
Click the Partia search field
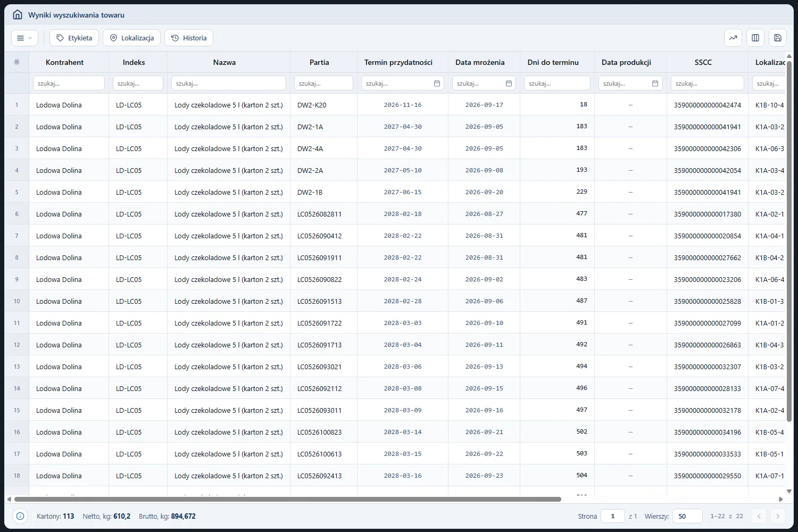coord(323,84)
